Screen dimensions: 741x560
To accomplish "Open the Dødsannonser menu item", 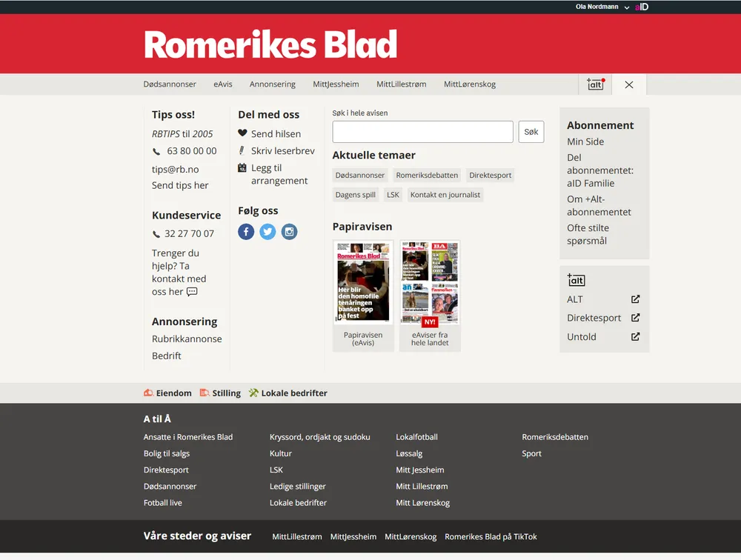I will pos(170,84).
